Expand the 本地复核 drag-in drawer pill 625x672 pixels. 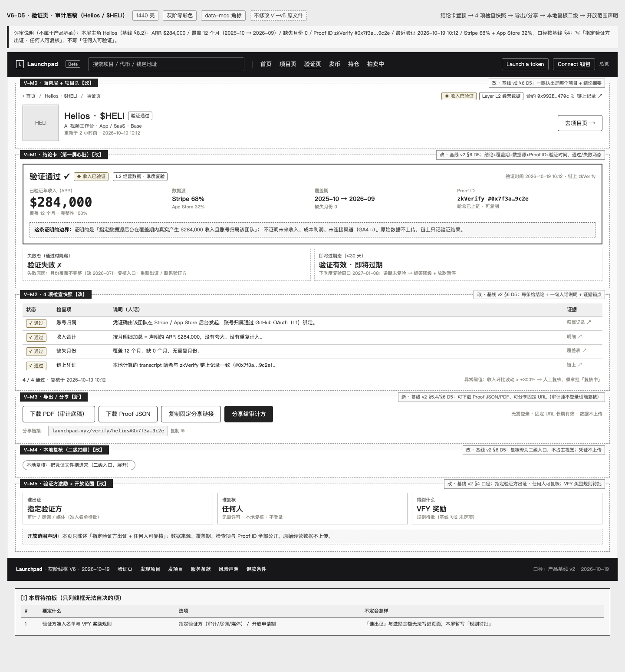coord(79,465)
